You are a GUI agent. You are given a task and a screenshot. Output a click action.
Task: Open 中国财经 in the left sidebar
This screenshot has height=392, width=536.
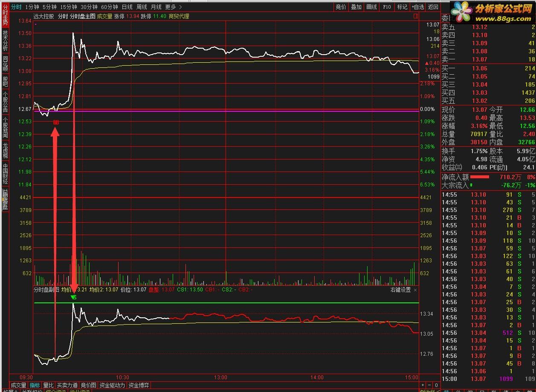click(x=5, y=173)
